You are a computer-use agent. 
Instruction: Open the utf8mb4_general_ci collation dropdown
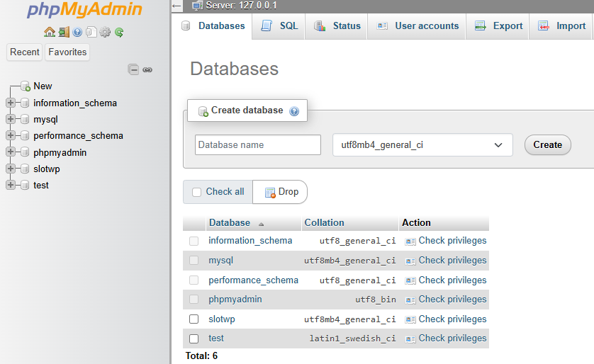pos(422,145)
